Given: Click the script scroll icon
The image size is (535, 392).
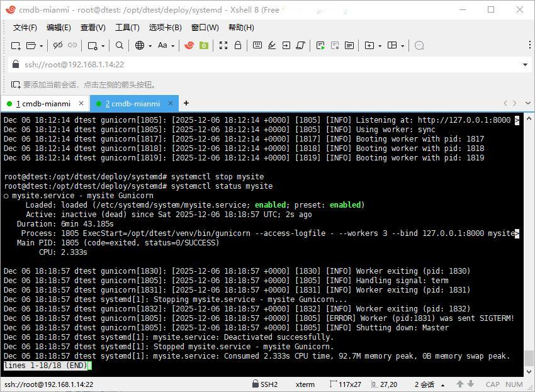Looking at the screenshot, I should [x=301, y=45].
